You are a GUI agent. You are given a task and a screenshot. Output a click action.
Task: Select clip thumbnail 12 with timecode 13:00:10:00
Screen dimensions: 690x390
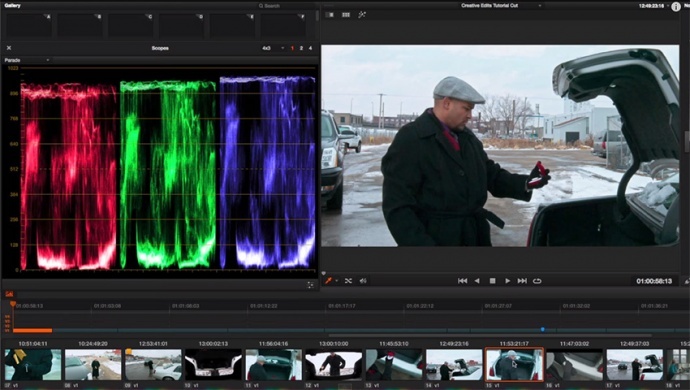tap(334, 365)
